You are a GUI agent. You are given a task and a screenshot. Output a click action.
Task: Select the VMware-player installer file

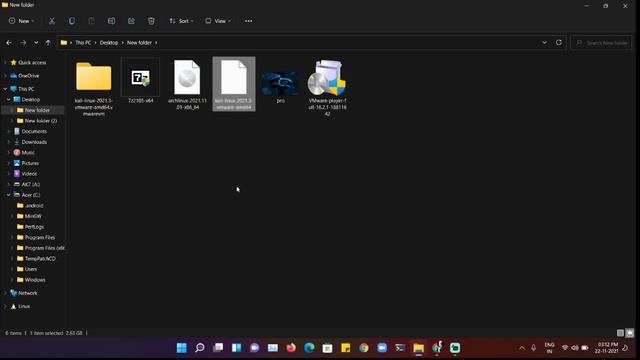327,88
